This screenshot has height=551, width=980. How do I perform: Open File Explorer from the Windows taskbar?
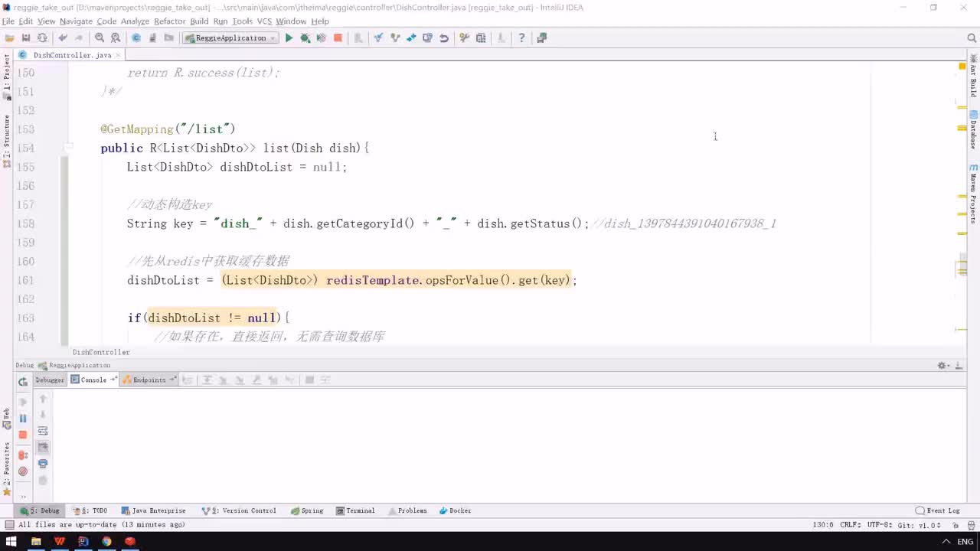point(36,541)
